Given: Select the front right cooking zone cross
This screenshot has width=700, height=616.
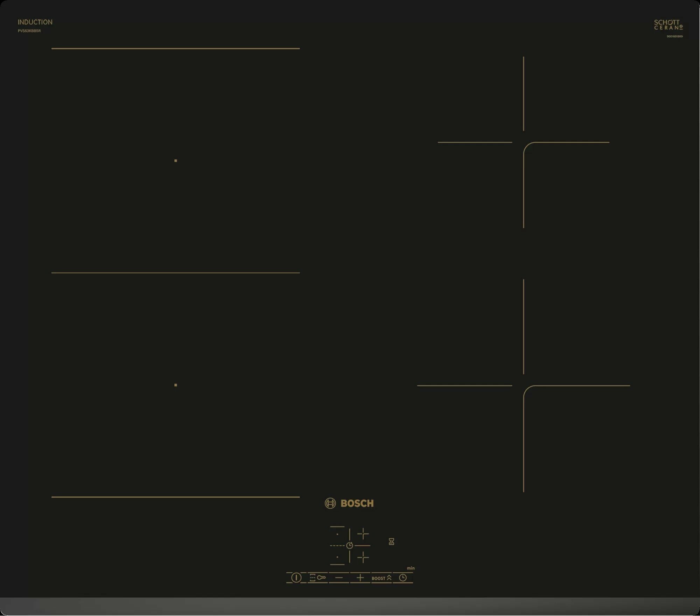Looking at the screenshot, I should click(363, 557).
